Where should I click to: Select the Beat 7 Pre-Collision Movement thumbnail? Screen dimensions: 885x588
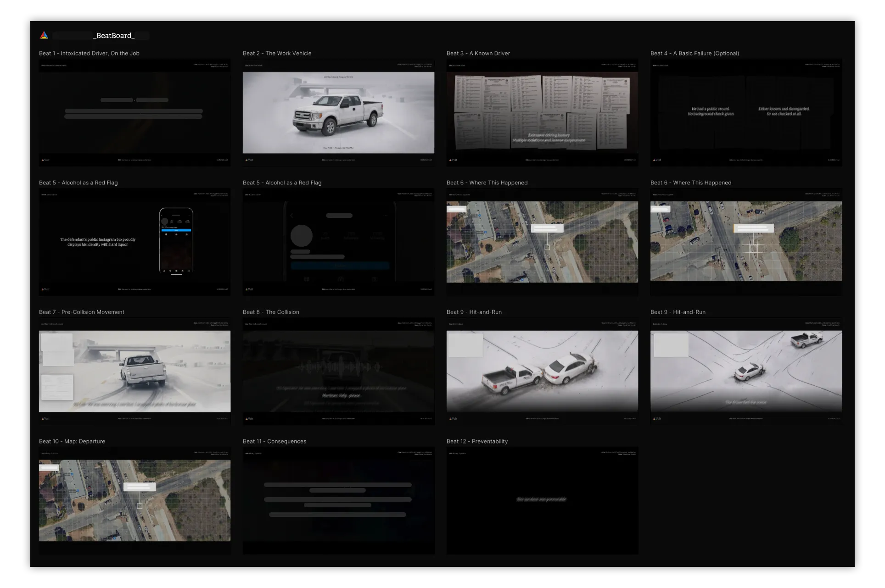coord(134,371)
